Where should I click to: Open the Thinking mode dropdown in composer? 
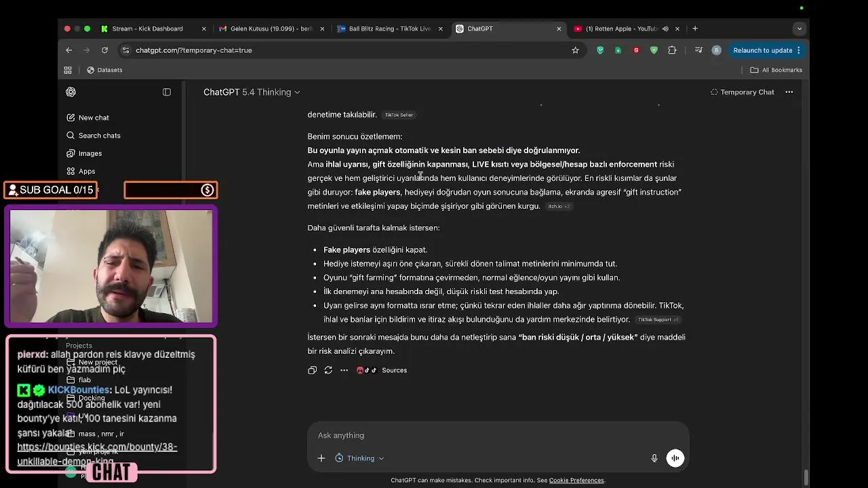coord(359,458)
